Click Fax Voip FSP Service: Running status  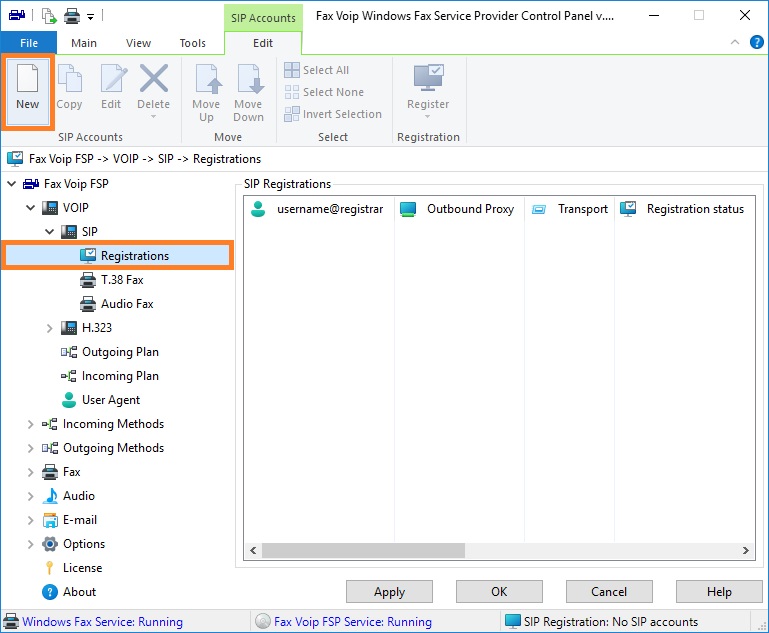click(x=353, y=622)
